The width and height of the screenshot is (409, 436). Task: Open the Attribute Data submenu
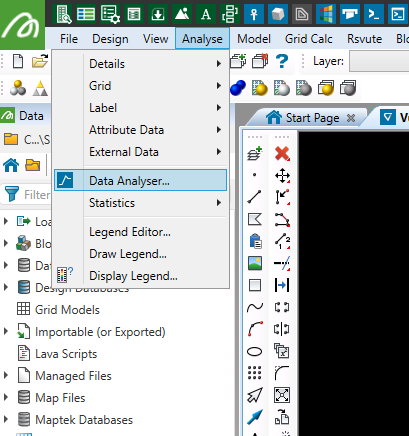pyautogui.click(x=140, y=130)
